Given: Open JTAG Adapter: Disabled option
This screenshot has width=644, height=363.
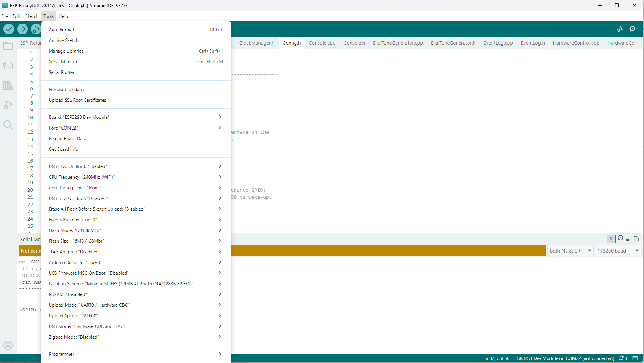Looking at the screenshot, I should coord(136,252).
